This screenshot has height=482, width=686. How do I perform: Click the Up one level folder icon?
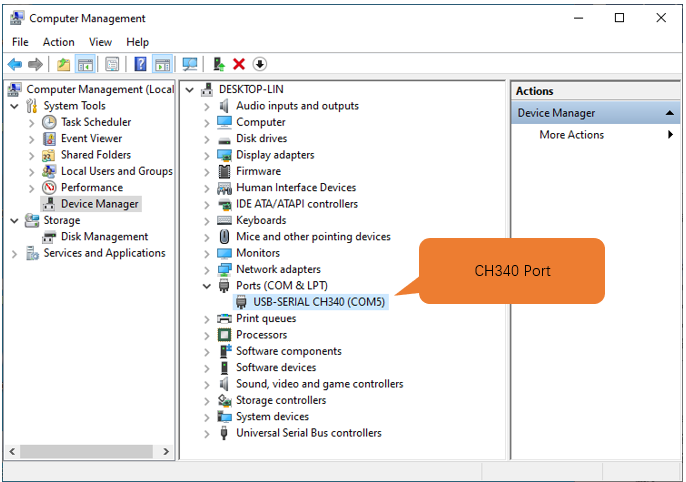pos(63,65)
